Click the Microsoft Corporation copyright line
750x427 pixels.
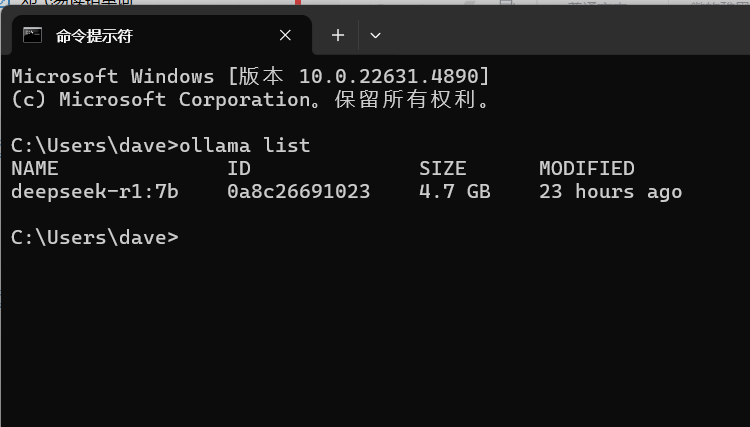251,99
